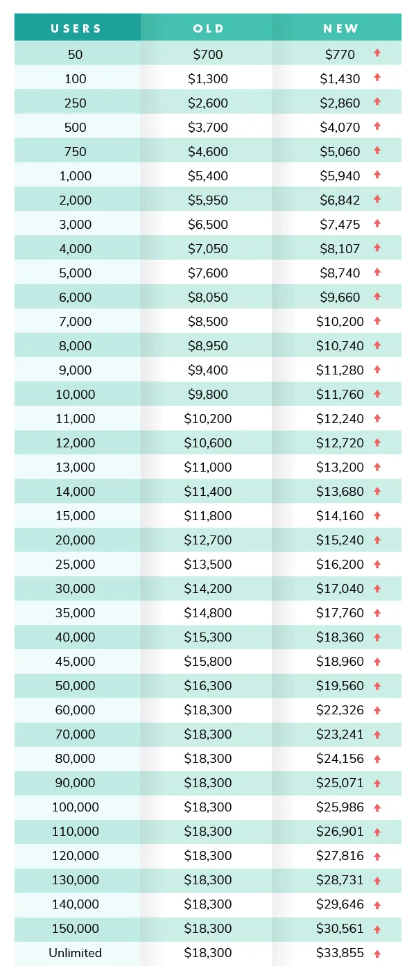Click the NEW column header
This screenshot has height=980, width=416.
pyautogui.click(x=340, y=28)
